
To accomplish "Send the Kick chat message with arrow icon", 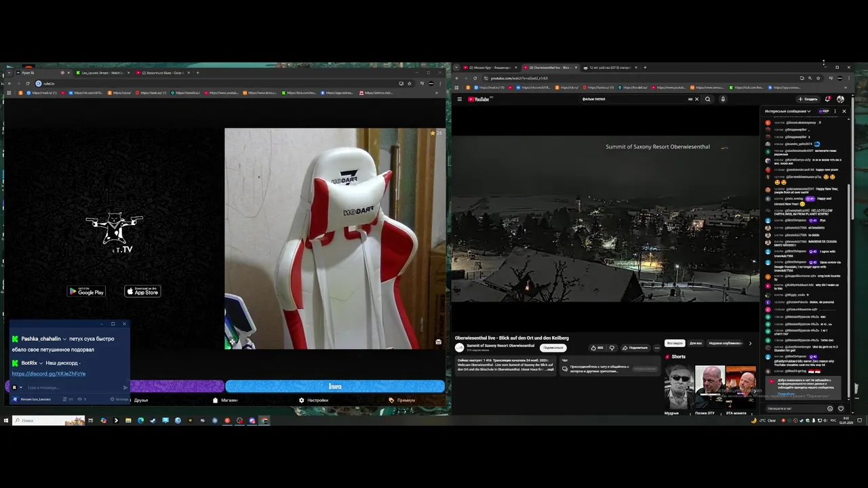I will 125,388.
